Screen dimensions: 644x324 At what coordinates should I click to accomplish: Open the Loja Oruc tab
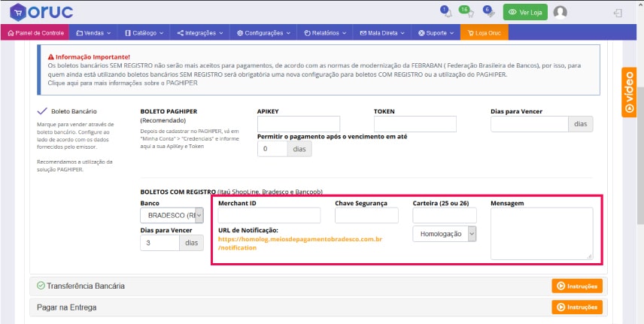pyautogui.click(x=485, y=33)
